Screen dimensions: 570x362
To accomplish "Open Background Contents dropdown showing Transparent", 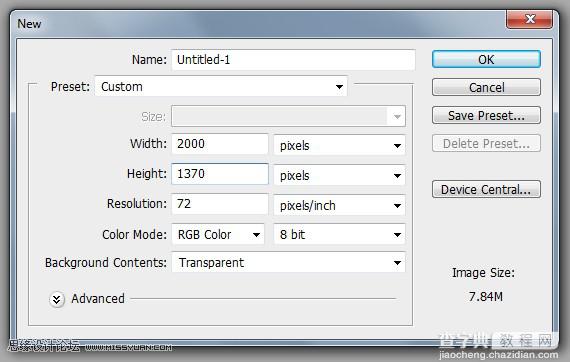I will click(x=288, y=262).
